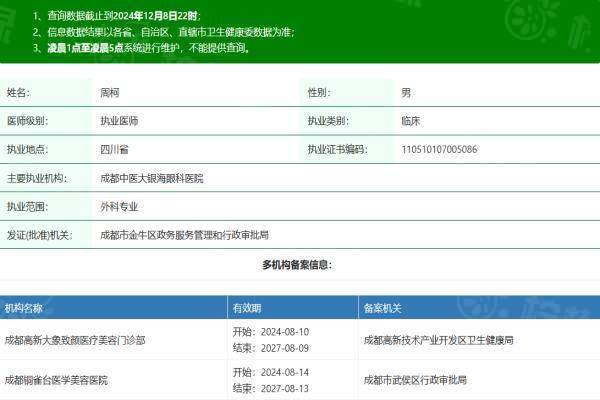Select 成都高新技术产业开发区卫生健康局 cell
The image size is (600, 400).
(439, 340)
